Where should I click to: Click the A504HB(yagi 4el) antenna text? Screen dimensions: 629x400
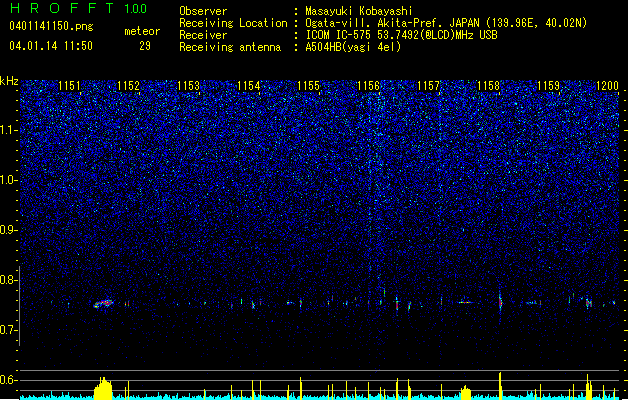353,47
